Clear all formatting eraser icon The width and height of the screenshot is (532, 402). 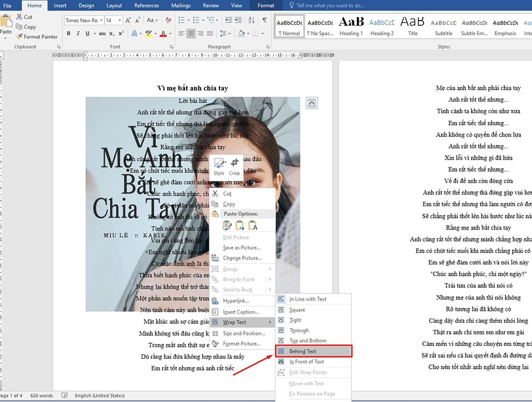[x=168, y=20]
